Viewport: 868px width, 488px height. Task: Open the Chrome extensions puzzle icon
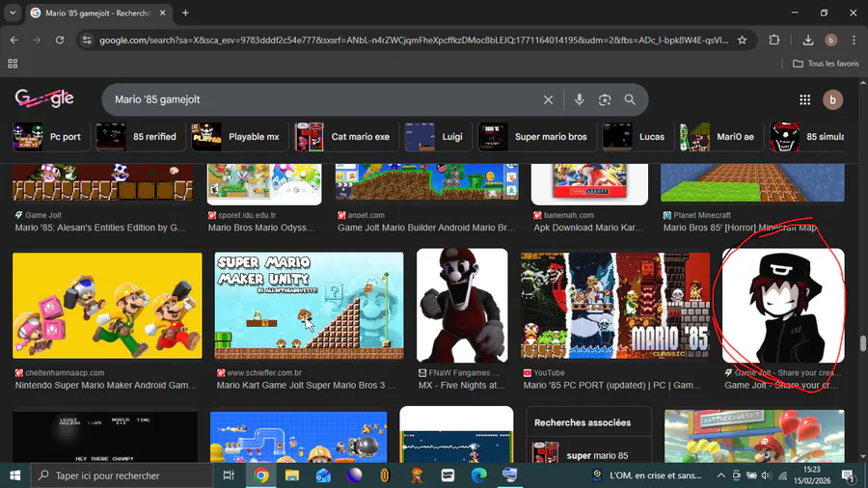774,40
